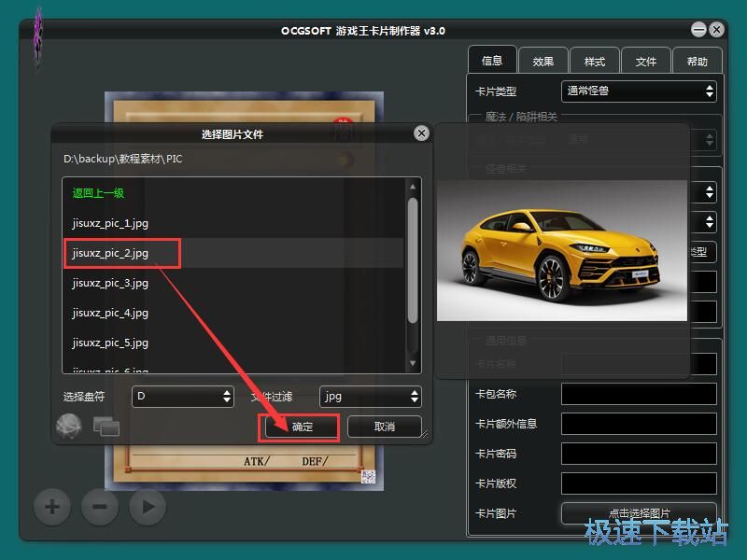
Task: Open the 卡片类型 通常怪兽 dropdown
Action: click(x=639, y=91)
